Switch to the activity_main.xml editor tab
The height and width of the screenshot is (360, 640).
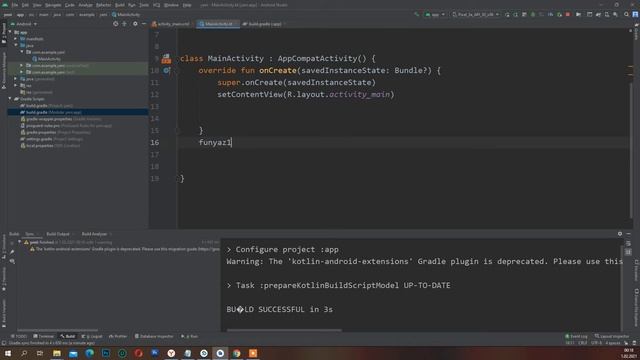[171, 24]
